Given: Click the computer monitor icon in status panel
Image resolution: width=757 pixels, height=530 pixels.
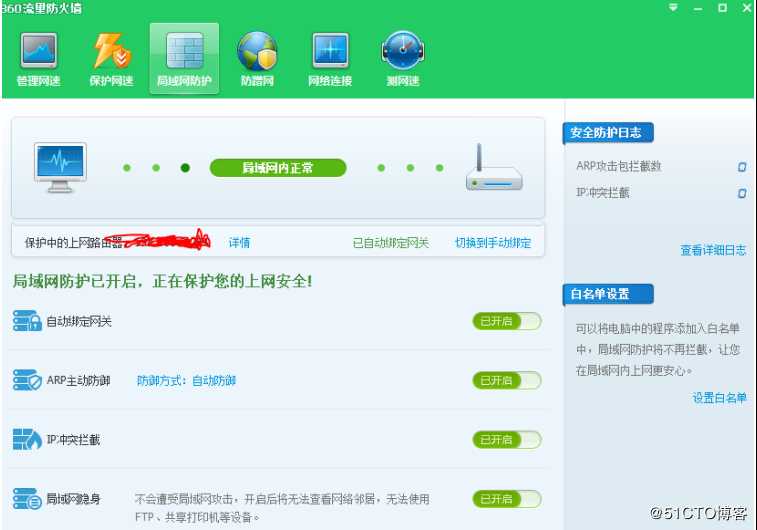Looking at the screenshot, I should [60, 167].
